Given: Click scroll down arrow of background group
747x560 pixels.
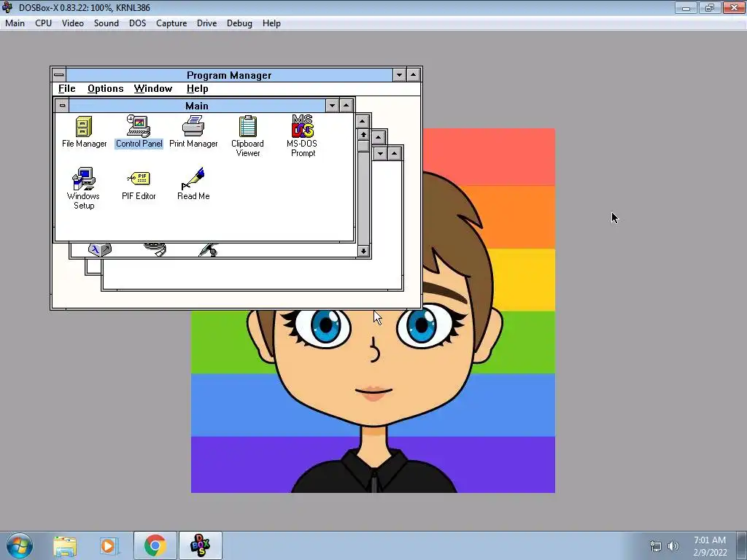Looking at the screenshot, I should (x=363, y=251).
